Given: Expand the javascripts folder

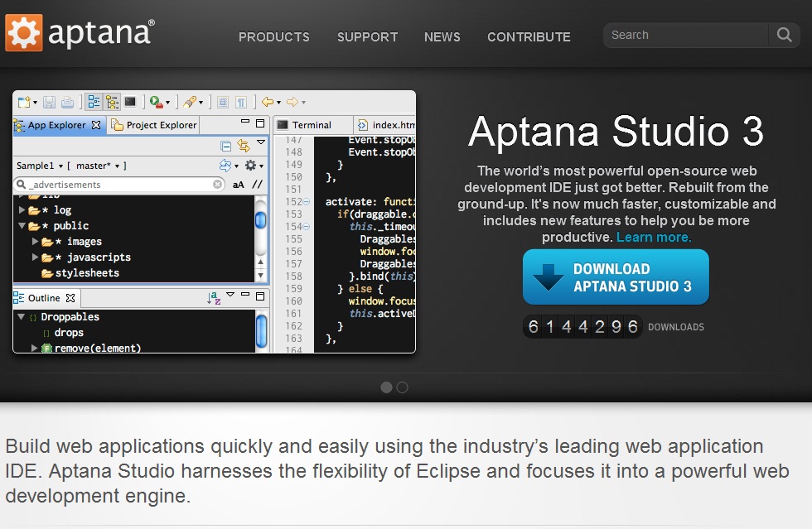Looking at the screenshot, I should [35, 257].
